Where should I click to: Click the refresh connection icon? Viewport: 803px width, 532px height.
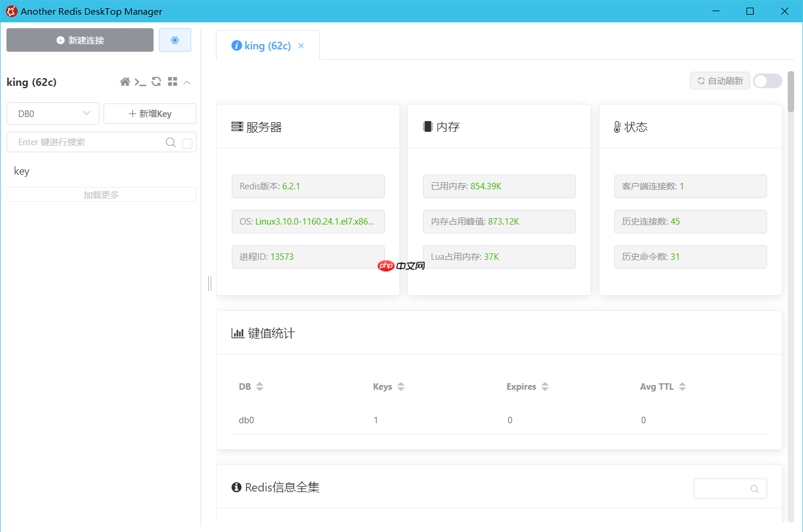(x=155, y=82)
